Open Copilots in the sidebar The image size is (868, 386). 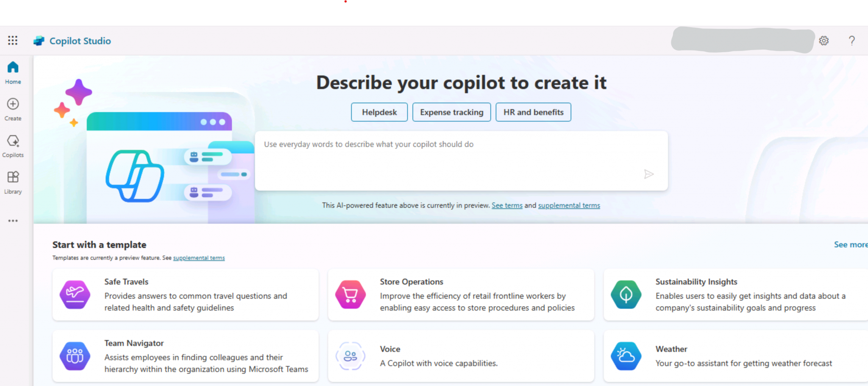(x=13, y=146)
